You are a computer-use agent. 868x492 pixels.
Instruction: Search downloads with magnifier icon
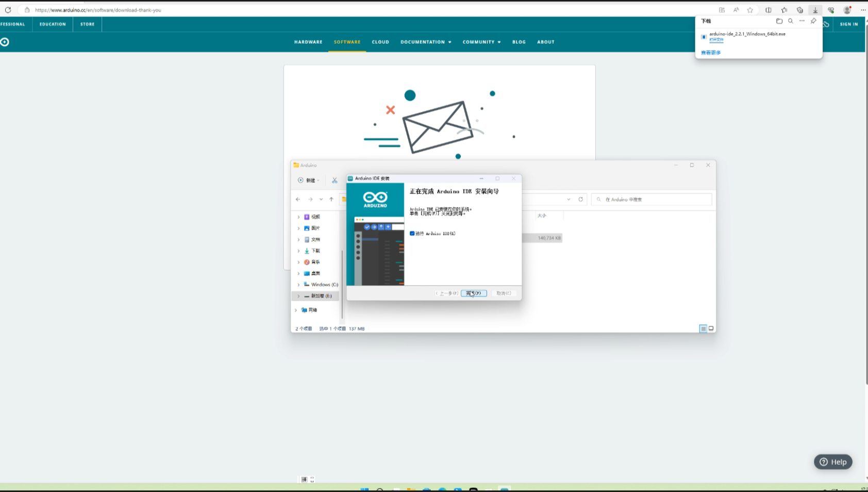[x=791, y=21]
